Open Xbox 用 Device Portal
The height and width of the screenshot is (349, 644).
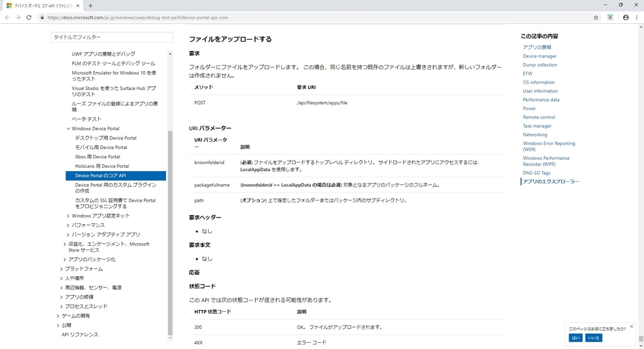(x=97, y=157)
